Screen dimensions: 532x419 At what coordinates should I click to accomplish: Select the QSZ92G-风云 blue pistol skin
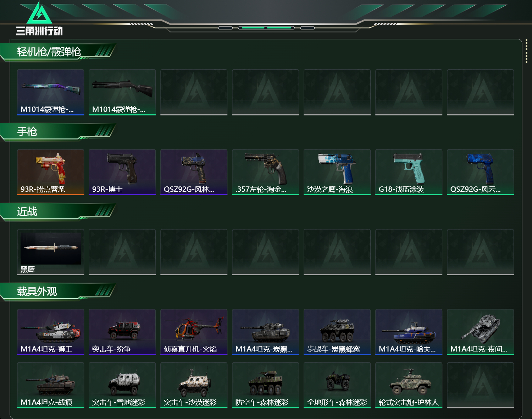pyautogui.click(x=481, y=172)
